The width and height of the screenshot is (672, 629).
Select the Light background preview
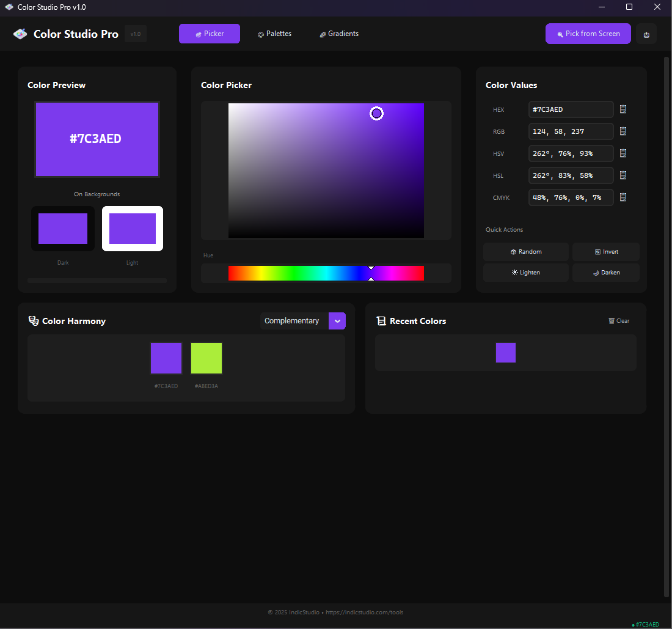click(x=132, y=228)
